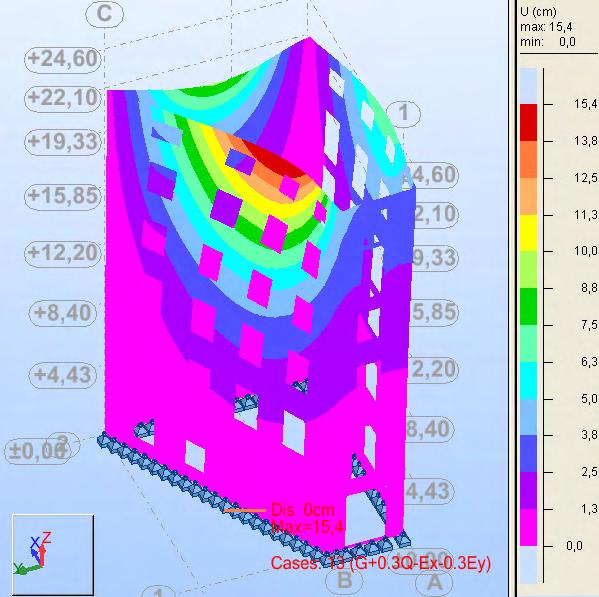Click the +12,20 elevation label
This screenshot has width=599, height=597.
[x=63, y=253]
